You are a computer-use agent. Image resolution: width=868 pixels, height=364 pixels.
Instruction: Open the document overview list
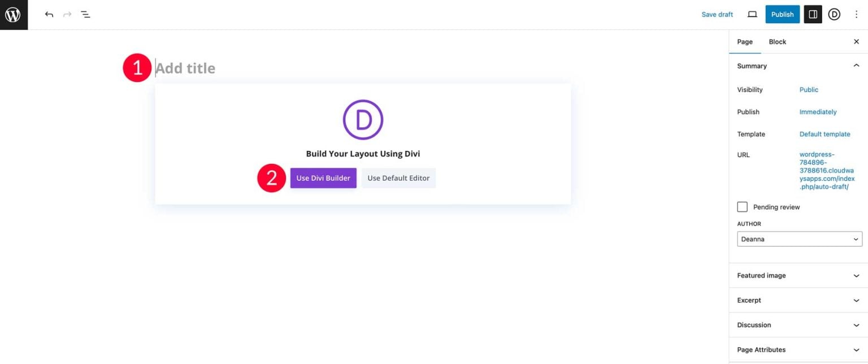pyautogui.click(x=85, y=14)
